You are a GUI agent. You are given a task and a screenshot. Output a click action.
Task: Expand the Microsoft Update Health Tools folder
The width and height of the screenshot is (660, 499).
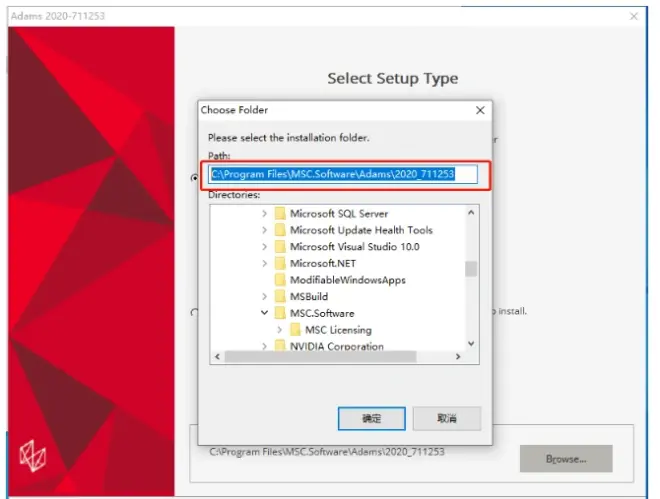(x=264, y=230)
